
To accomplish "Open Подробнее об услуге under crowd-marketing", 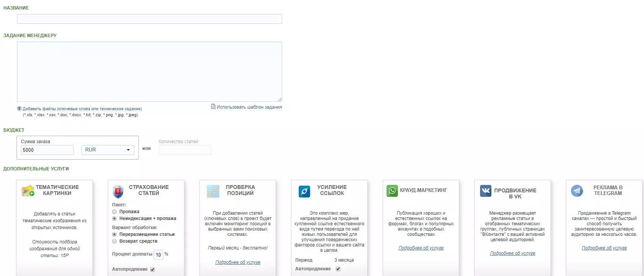I will pyautogui.click(x=421, y=248).
